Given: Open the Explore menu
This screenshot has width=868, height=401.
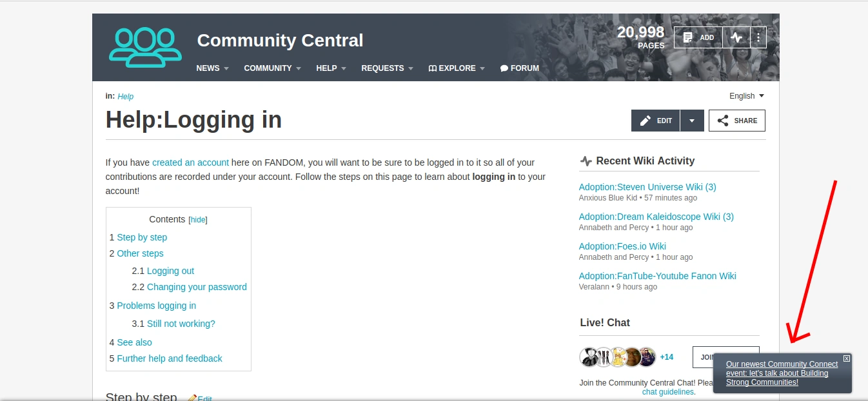Looking at the screenshot, I should [x=456, y=68].
